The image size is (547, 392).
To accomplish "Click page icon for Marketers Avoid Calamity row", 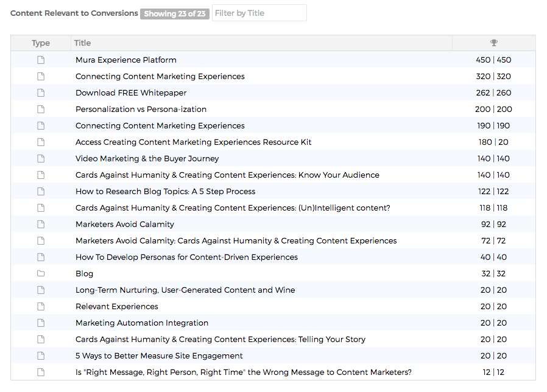I will tap(41, 224).
